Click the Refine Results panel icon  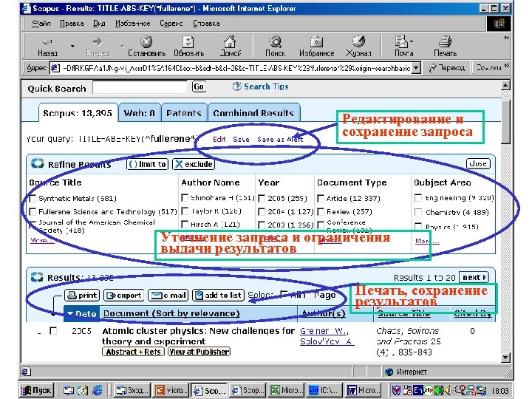tap(38, 163)
